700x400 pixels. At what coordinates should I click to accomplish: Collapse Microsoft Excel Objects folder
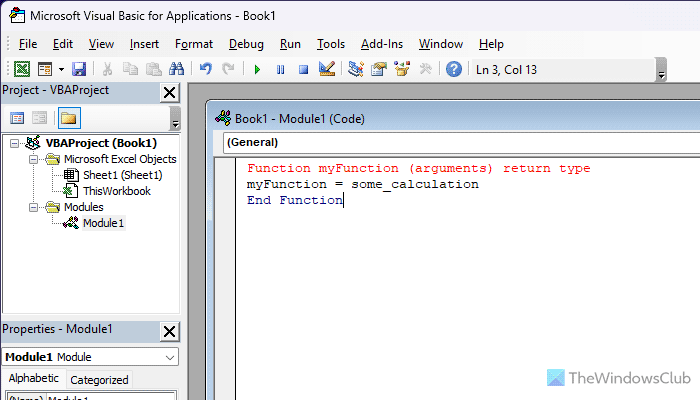(33, 159)
